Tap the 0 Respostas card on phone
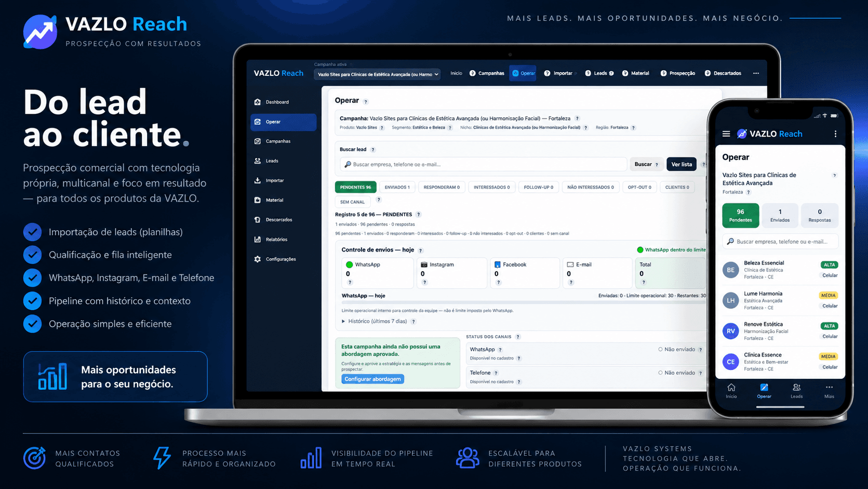Screen dimensions: 868x489 click(820, 216)
